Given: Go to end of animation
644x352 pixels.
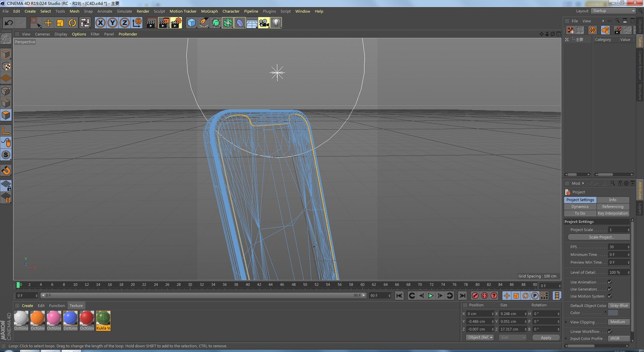Looking at the screenshot, I should tap(462, 296).
